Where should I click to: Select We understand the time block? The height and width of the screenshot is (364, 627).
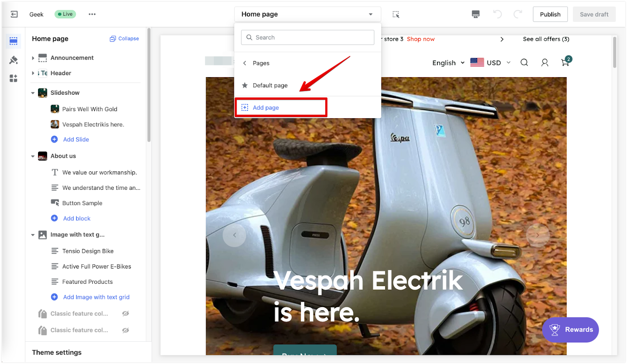coord(101,188)
